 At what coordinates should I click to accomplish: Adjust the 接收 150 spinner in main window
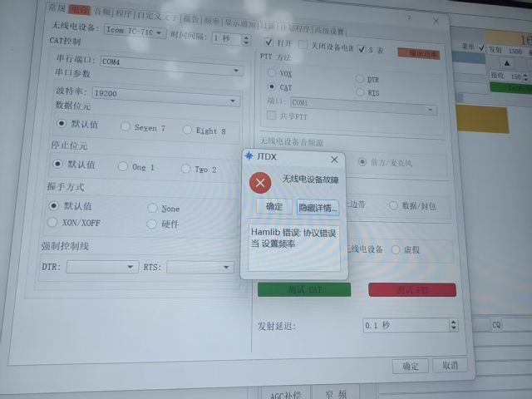525,77
